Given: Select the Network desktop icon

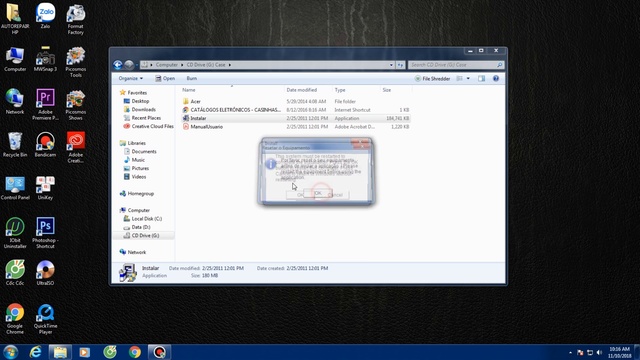Looking at the screenshot, I should point(15,102).
